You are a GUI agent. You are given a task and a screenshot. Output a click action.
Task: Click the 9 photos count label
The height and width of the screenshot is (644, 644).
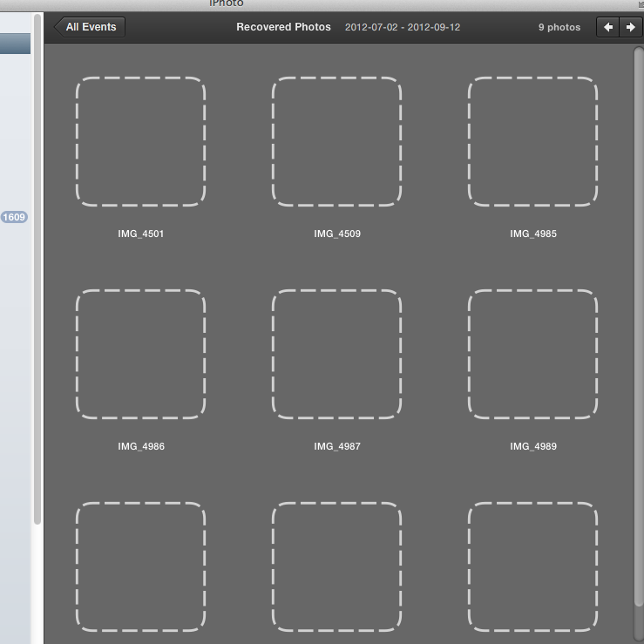[x=559, y=28]
